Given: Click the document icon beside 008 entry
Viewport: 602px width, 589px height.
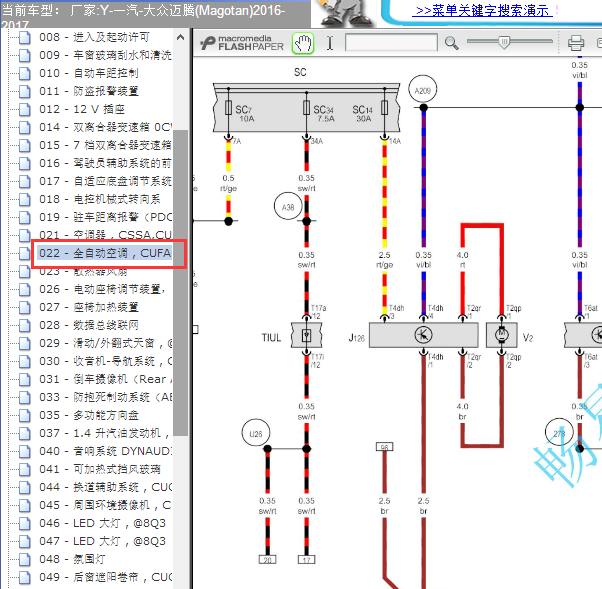Looking at the screenshot, I should click(x=25, y=38).
